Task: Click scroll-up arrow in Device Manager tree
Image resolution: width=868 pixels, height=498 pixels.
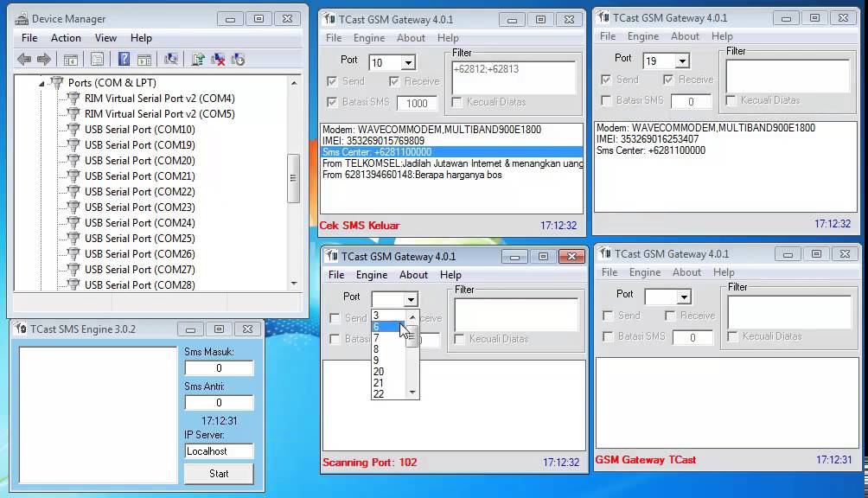Action: [294, 83]
